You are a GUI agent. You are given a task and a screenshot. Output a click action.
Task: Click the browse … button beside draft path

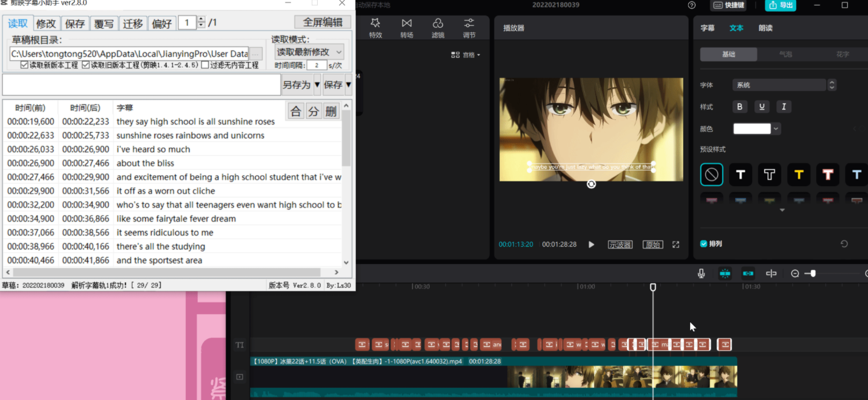click(x=256, y=54)
